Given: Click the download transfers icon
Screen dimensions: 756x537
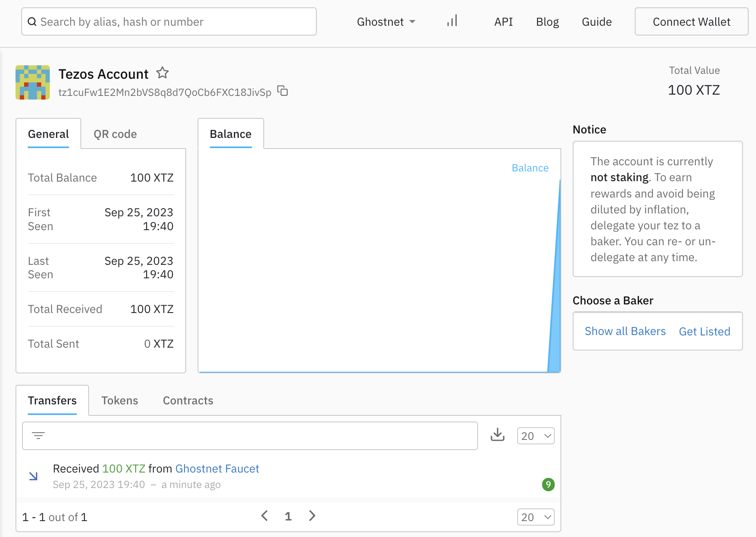Looking at the screenshot, I should coord(497,435).
